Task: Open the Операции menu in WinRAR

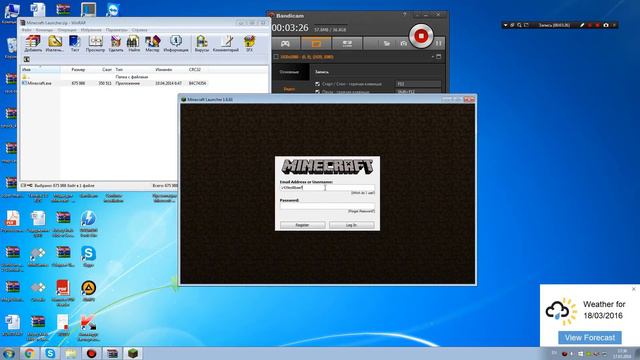Action: pyautogui.click(x=67, y=30)
